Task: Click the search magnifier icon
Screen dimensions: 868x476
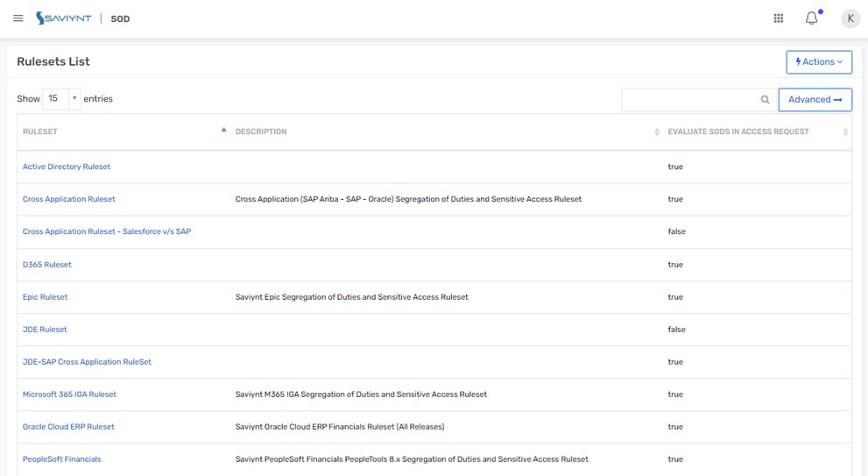Action: pyautogui.click(x=765, y=100)
